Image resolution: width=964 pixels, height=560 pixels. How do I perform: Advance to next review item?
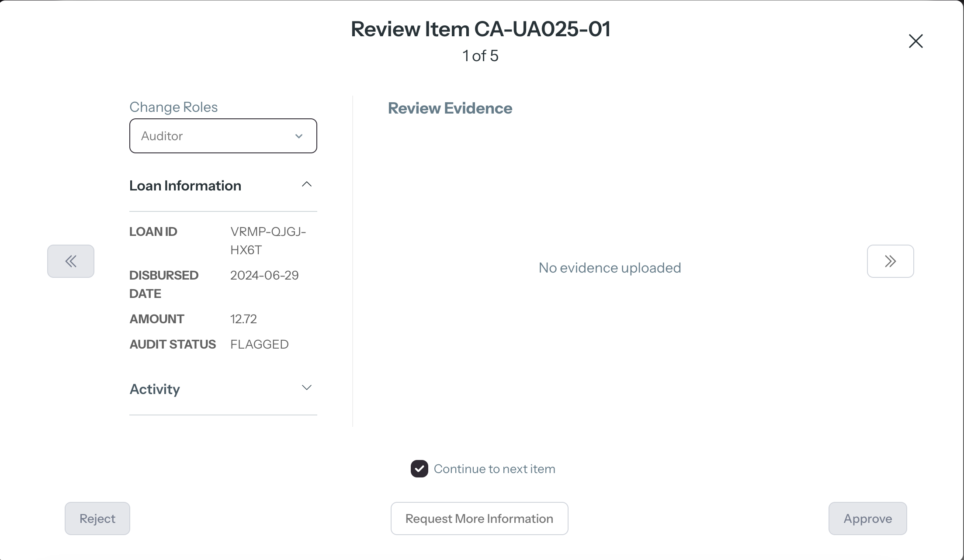coord(890,261)
